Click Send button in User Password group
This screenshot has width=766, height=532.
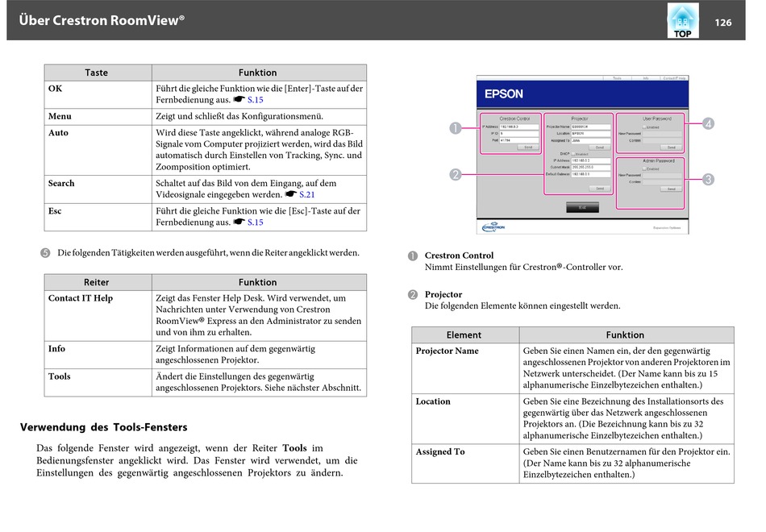(x=671, y=147)
